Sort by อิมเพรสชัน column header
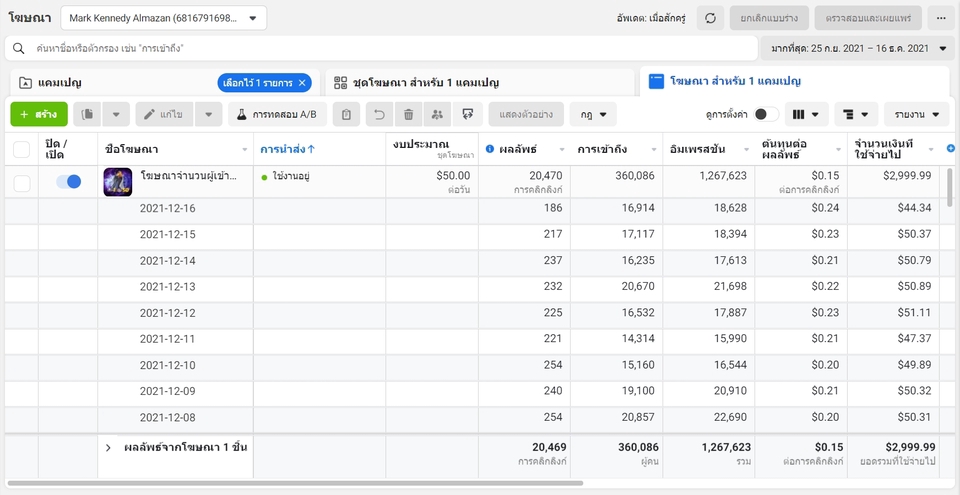Viewport: 960px width, 495px height. [708, 149]
